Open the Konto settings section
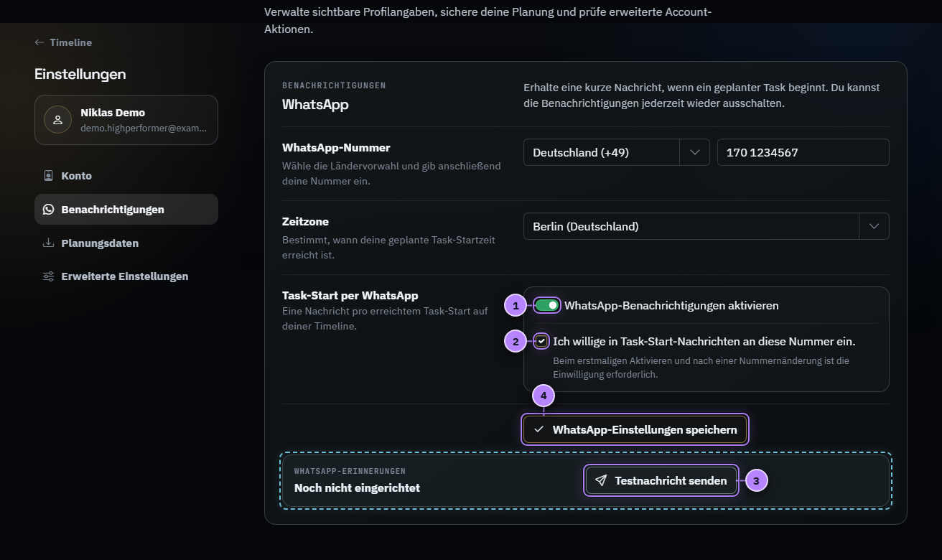This screenshot has width=942, height=560. pyautogui.click(x=126, y=176)
